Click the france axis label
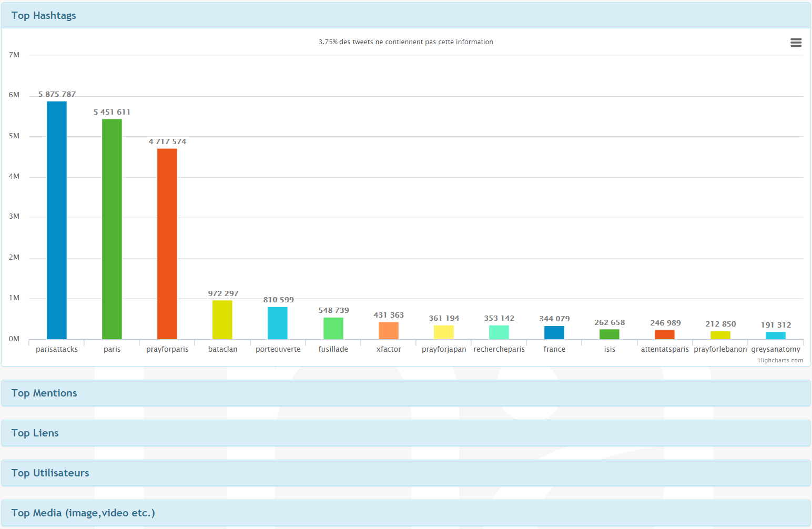 pos(554,349)
